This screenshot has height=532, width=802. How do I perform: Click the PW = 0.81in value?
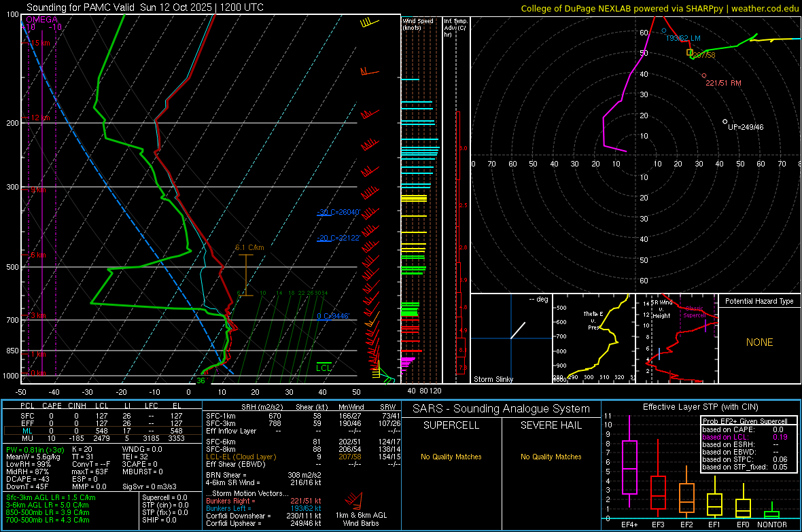point(35,450)
